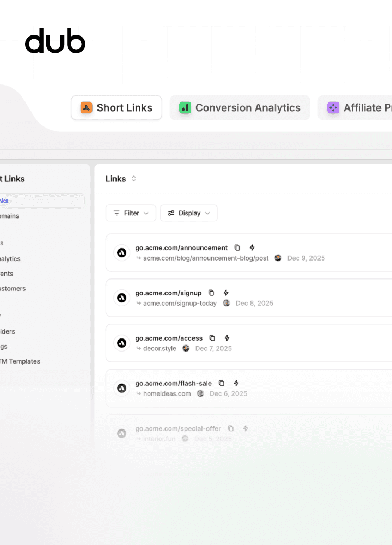Click the Acme logo beside go.acme.com/signup
The width and height of the screenshot is (392, 545).
[x=121, y=298]
